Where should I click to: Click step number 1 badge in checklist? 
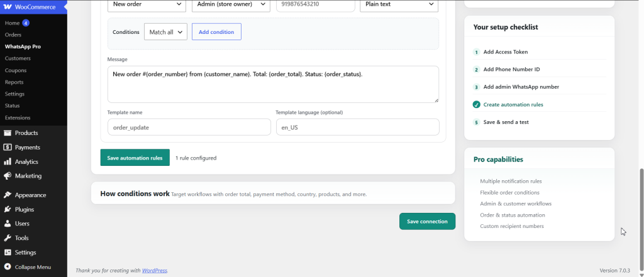(x=477, y=52)
